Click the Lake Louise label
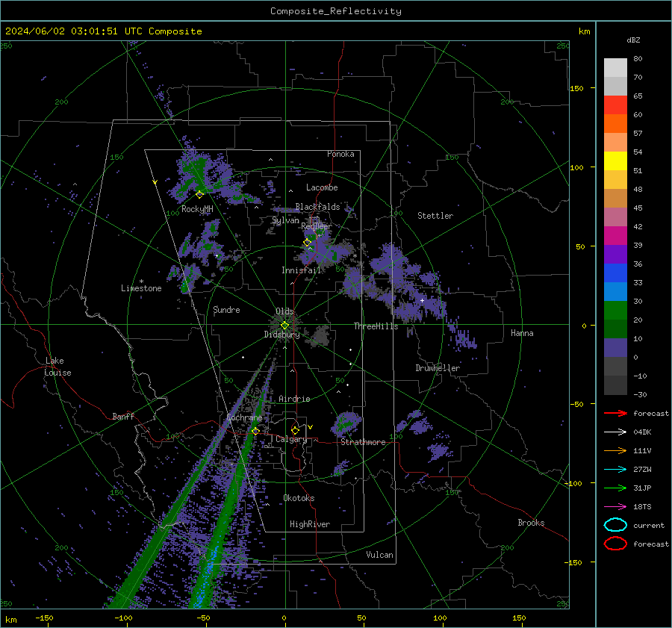The height and width of the screenshot is (628, 672). (57, 367)
